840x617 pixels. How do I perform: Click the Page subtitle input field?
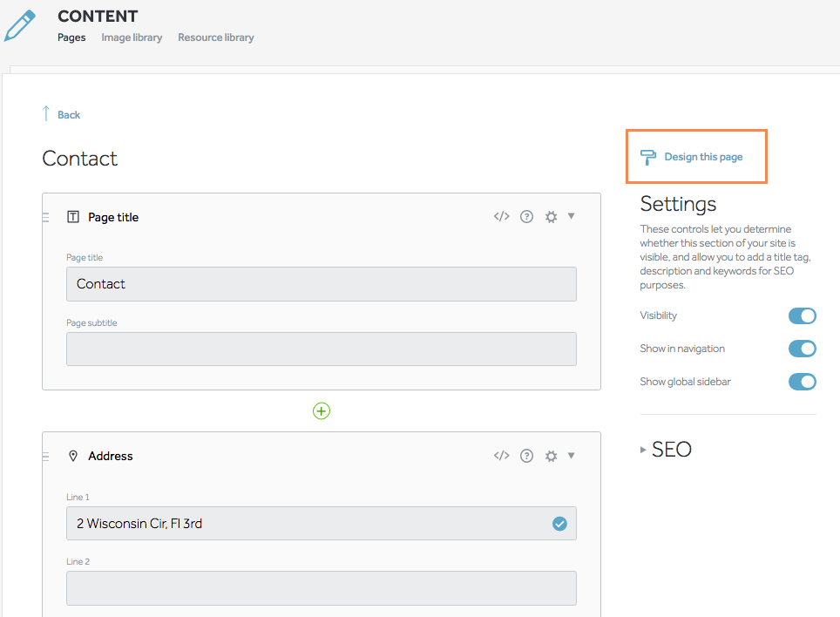(321, 349)
